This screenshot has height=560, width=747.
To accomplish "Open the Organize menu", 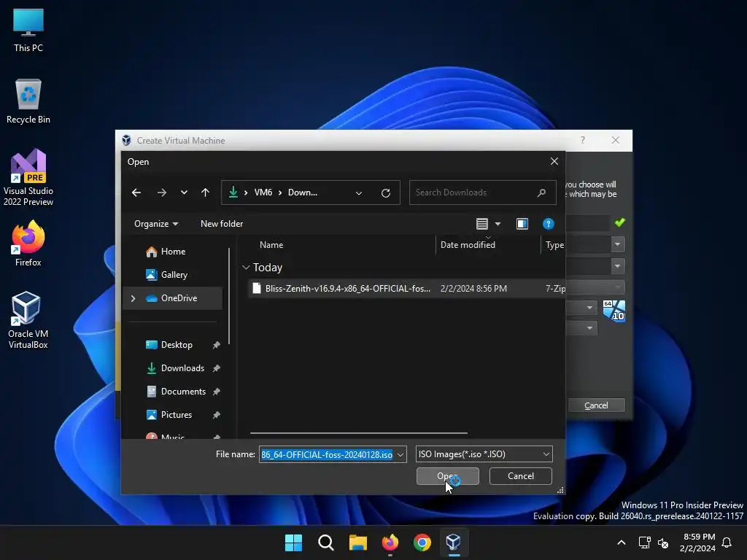I will [x=156, y=223].
